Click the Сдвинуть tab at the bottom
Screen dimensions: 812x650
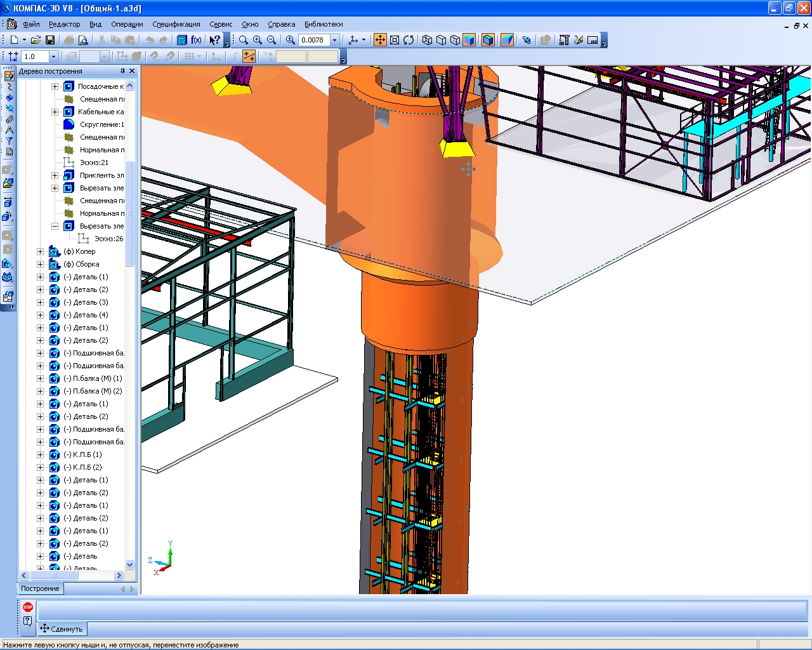pyautogui.click(x=62, y=629)
